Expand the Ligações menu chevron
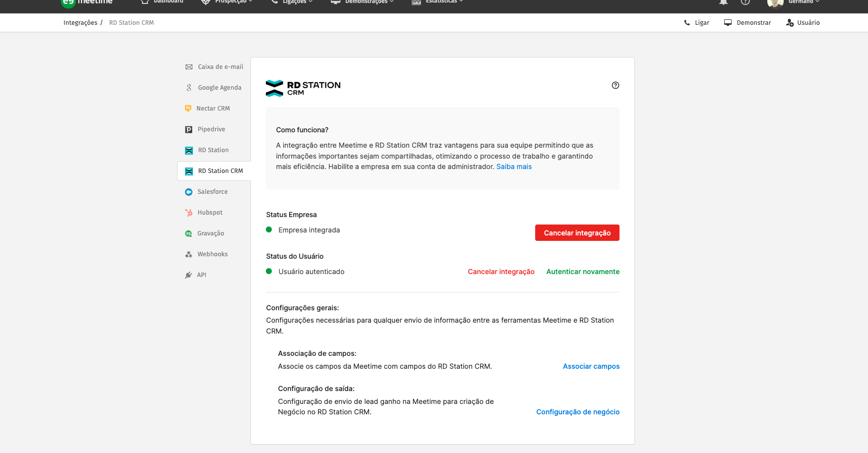The width and height of the screenshot is (868, 453). click(310, 1)
